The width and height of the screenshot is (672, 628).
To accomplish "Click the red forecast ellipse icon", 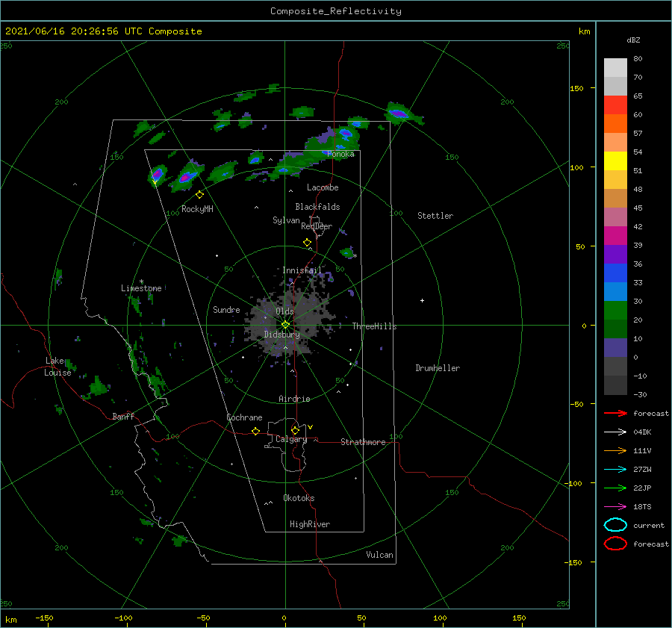I will click(615, 544).
